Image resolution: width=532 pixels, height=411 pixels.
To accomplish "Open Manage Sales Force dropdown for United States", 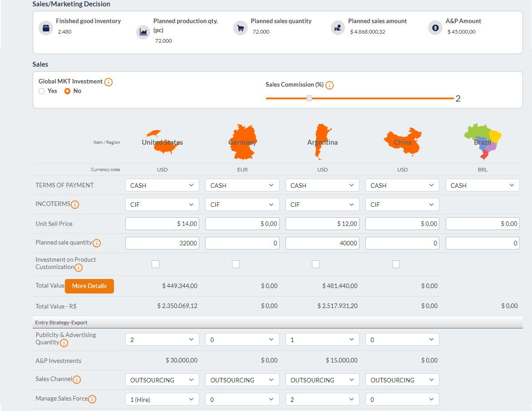I will tap(162, 399).
